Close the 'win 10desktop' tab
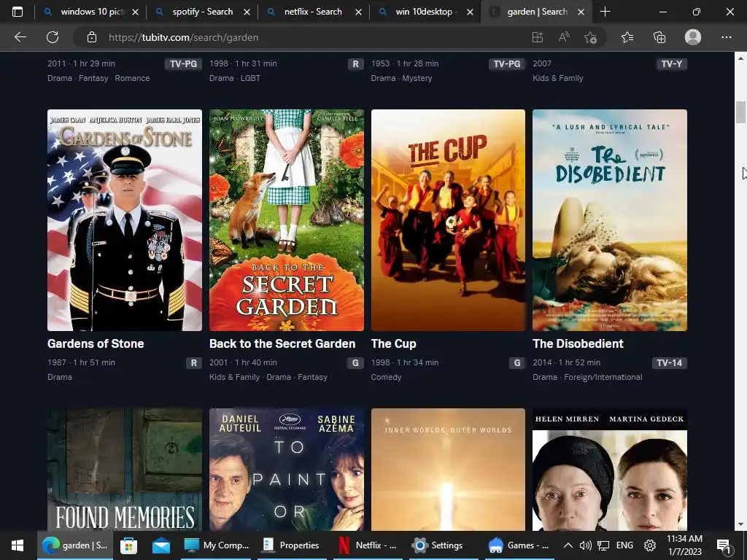The image size is (747, 560). coord(471,12)
